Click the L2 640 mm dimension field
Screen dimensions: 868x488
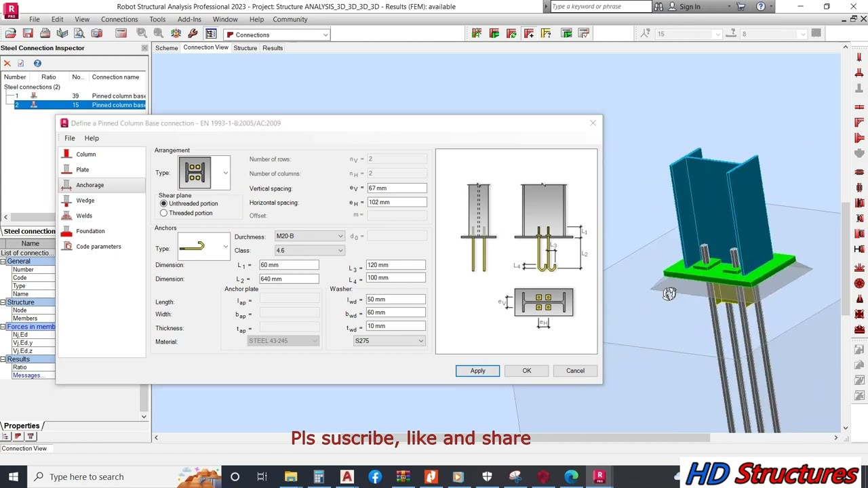[x=289, y=279]
